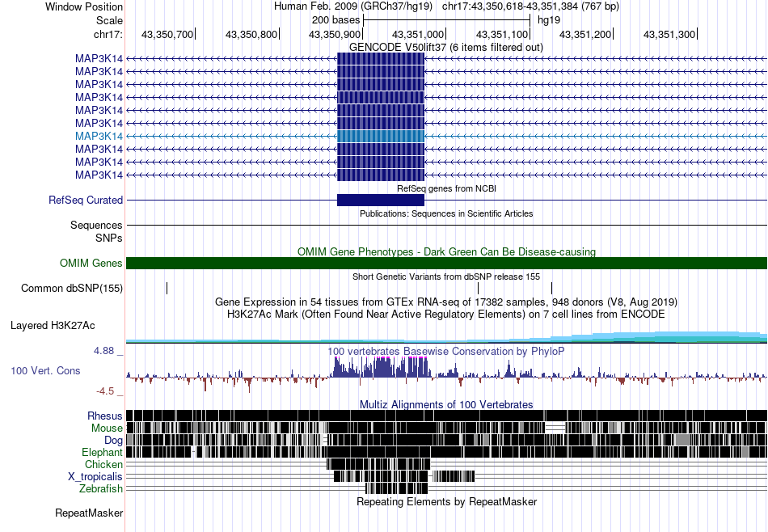Click the Zebrafish species label

(x=101, y=489)
